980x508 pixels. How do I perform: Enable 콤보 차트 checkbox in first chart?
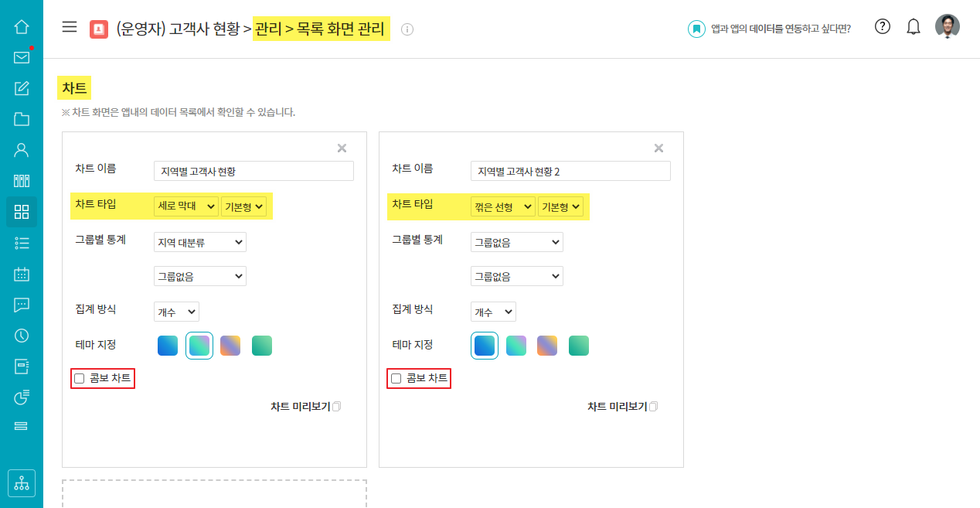click(80, 379)
